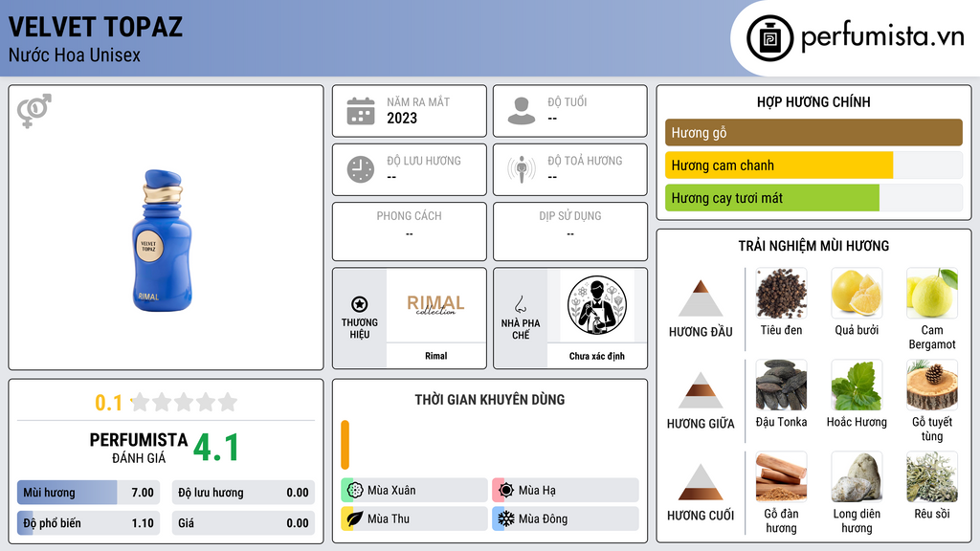
Task: Click the Mùa Đông snowflake icon
Action: [x=506, y=518]
